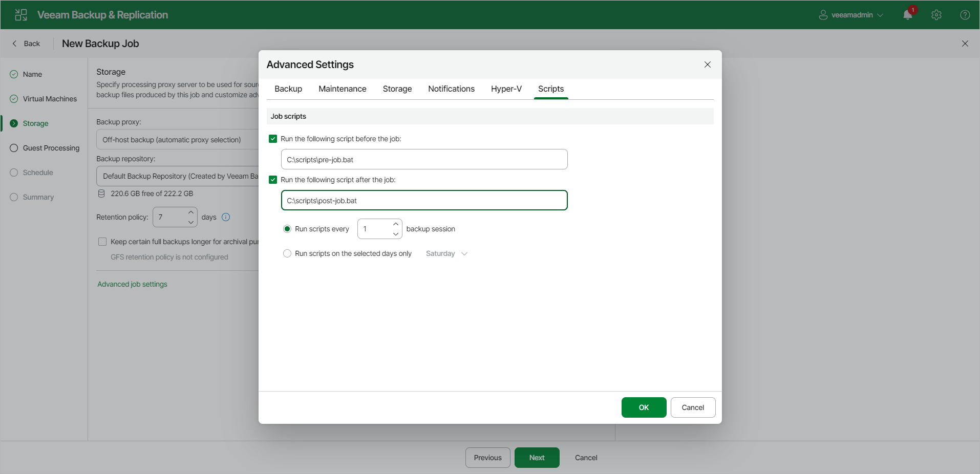The image size is (980, 474).
Task: Close the Advanced Settings dialog
Action: click(708, 64)
